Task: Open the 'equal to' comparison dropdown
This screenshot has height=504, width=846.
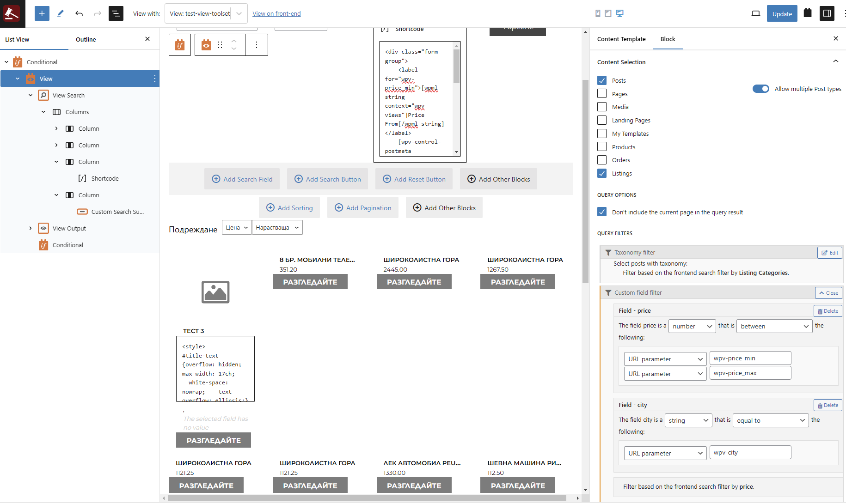Action: (771, 420)
